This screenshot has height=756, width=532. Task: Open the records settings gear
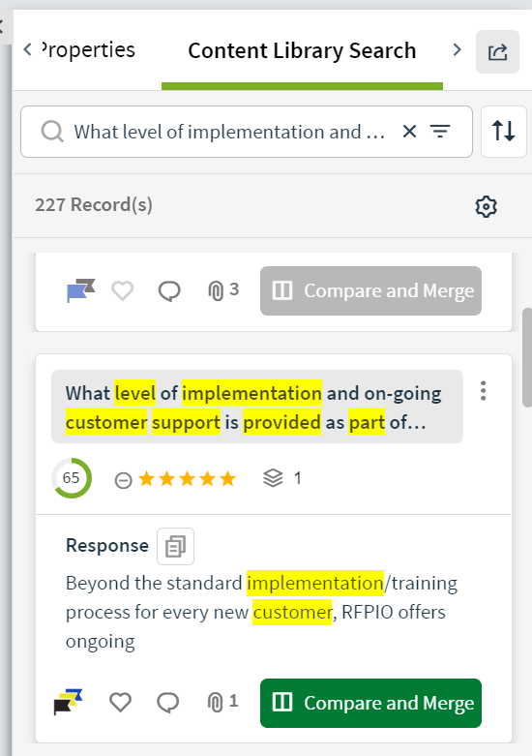[486, 206]
